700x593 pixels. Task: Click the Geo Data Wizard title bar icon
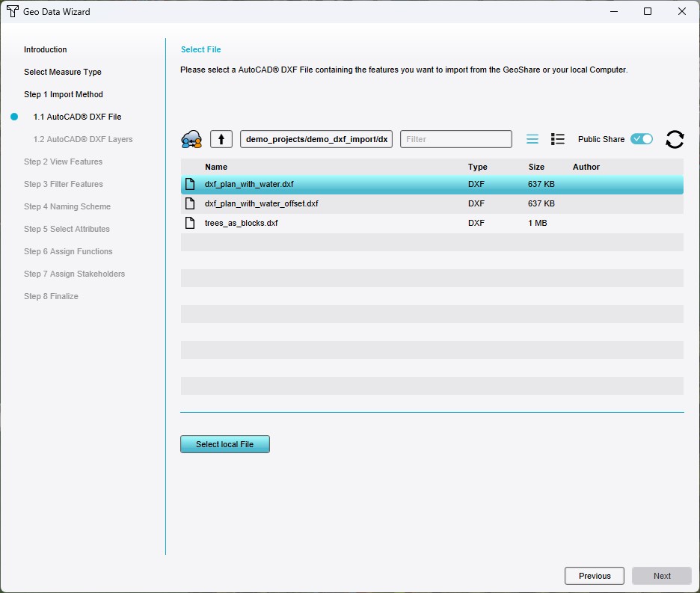(10, 11)
